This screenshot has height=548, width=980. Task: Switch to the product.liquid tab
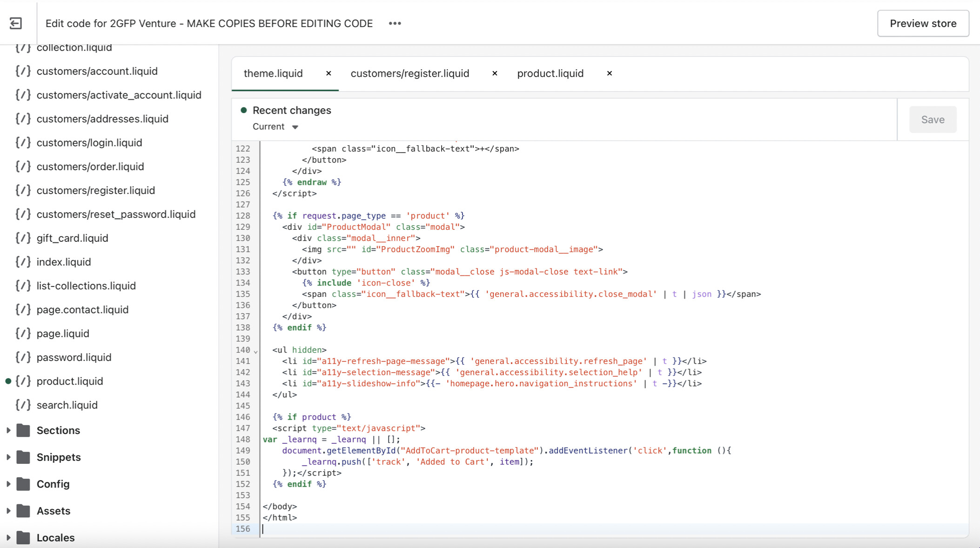(550, 74)
